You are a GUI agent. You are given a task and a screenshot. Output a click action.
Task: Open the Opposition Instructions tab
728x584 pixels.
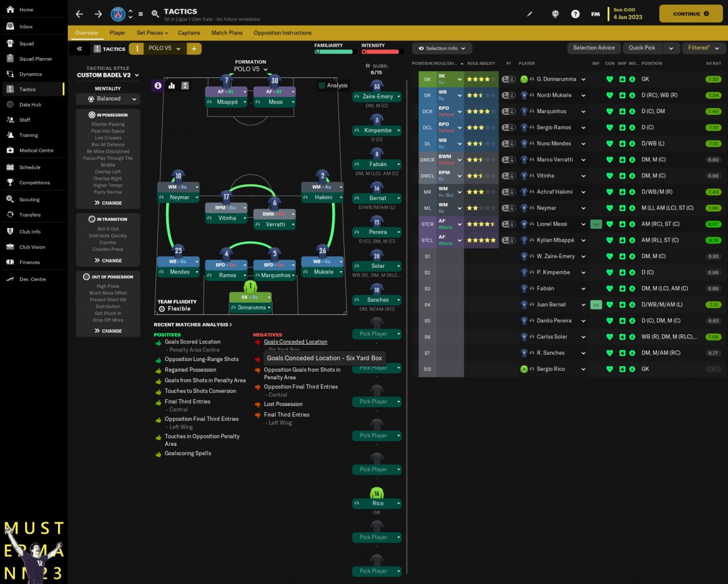[x=283, y=33]
